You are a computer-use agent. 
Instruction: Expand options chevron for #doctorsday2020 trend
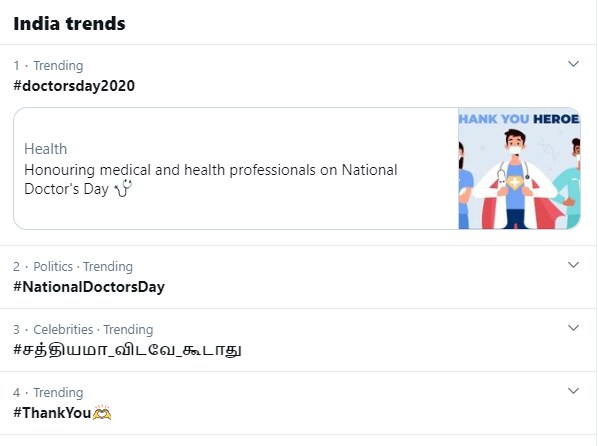(573, 64)
